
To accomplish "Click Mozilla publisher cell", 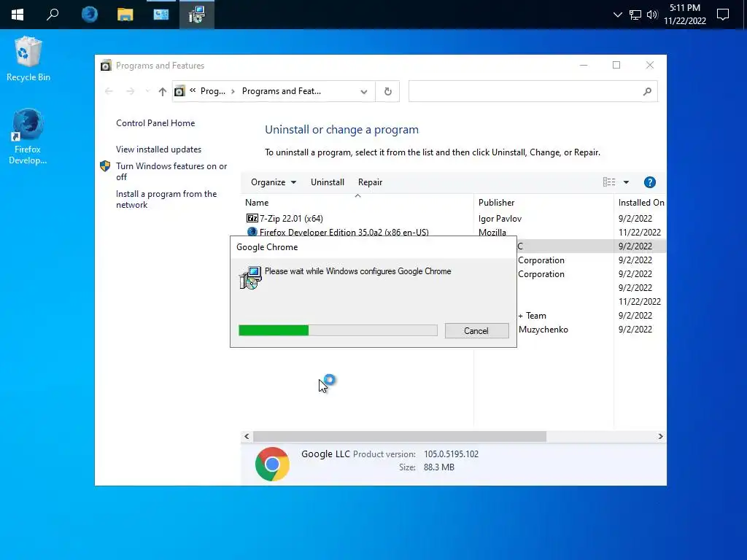I will coord(492,233).
